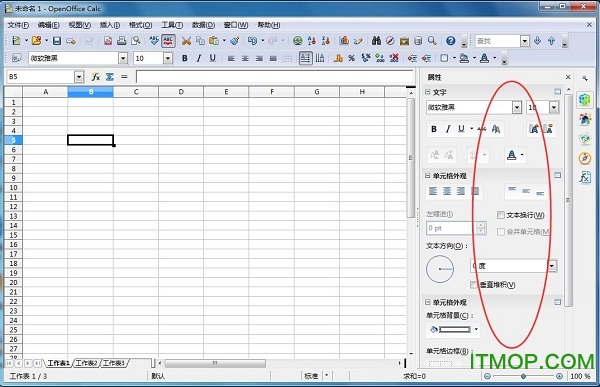The image size is (600, 387).
Task: Switch to the 工作表3 sheet tab
Action: 114,363
